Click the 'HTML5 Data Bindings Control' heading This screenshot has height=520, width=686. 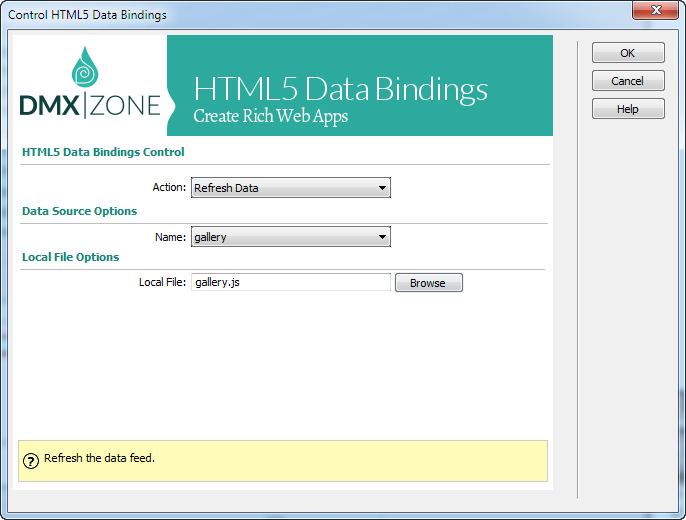(103, 152)
